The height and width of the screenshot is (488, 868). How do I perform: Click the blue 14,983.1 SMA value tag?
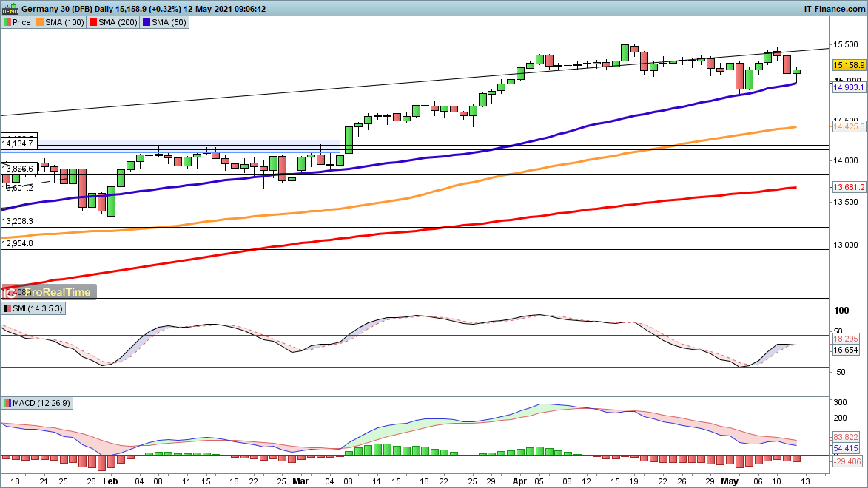[848, 87]
